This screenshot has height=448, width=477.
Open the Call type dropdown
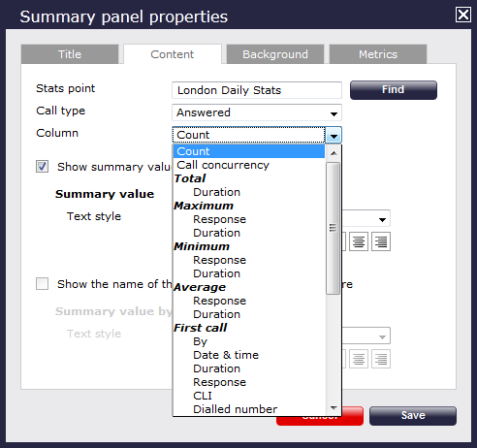point(257,112)
